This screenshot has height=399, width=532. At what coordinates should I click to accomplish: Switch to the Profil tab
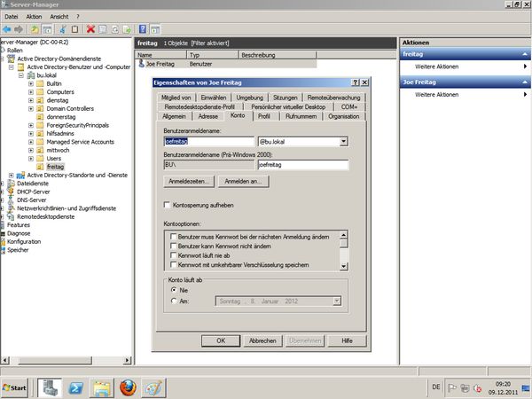263,116
